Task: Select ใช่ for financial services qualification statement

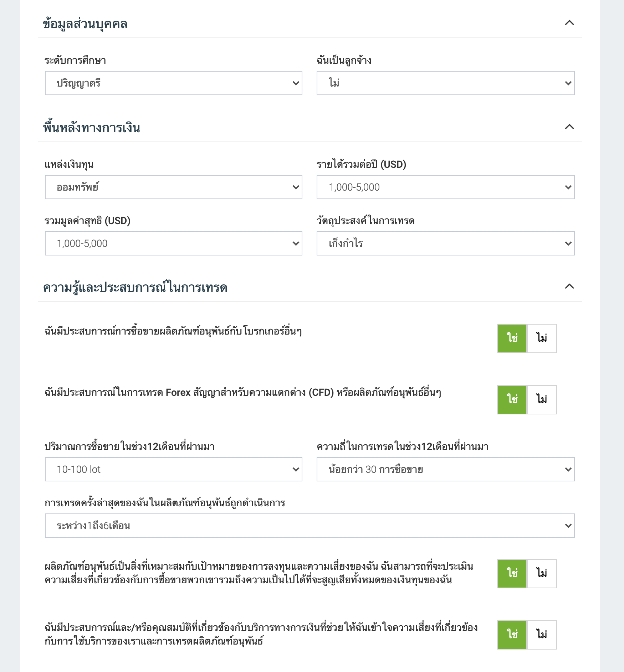Action: pyautogui.click(x=512, y=635)
